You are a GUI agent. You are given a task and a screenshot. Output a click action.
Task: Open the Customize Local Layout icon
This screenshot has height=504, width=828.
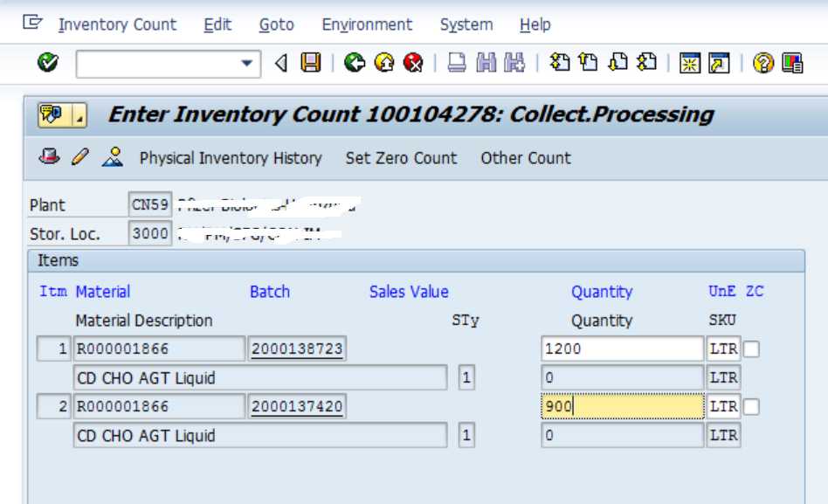(x=792, y=63)
